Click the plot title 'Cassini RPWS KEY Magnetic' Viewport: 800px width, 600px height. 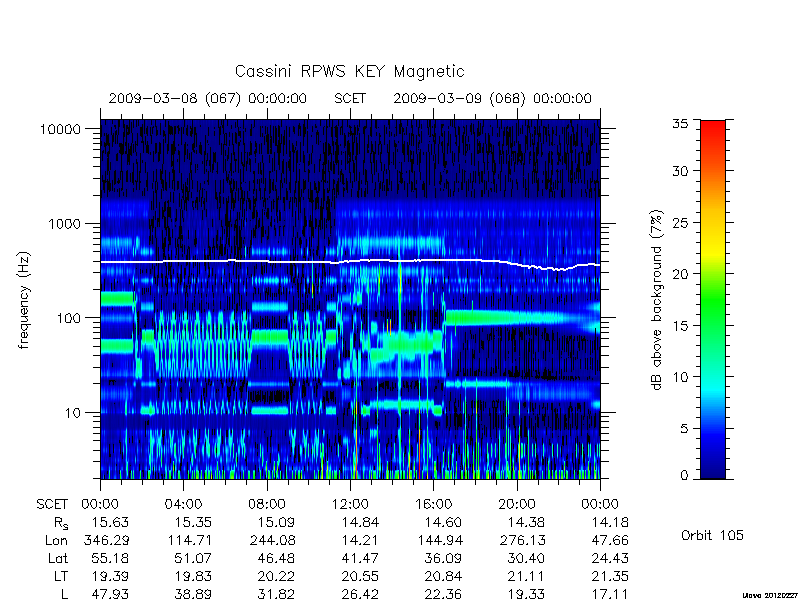(349, 71)
